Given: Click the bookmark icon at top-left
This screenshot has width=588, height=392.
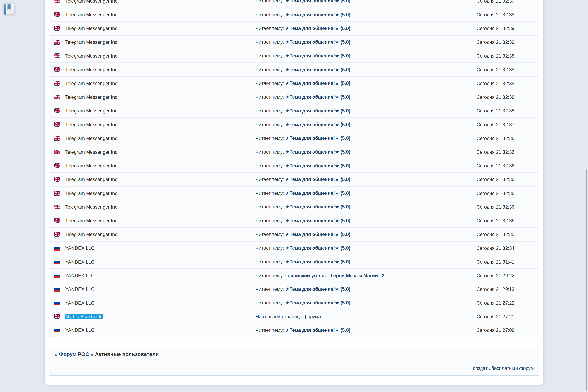Looking at the screenshot, I should click(9, 9).
